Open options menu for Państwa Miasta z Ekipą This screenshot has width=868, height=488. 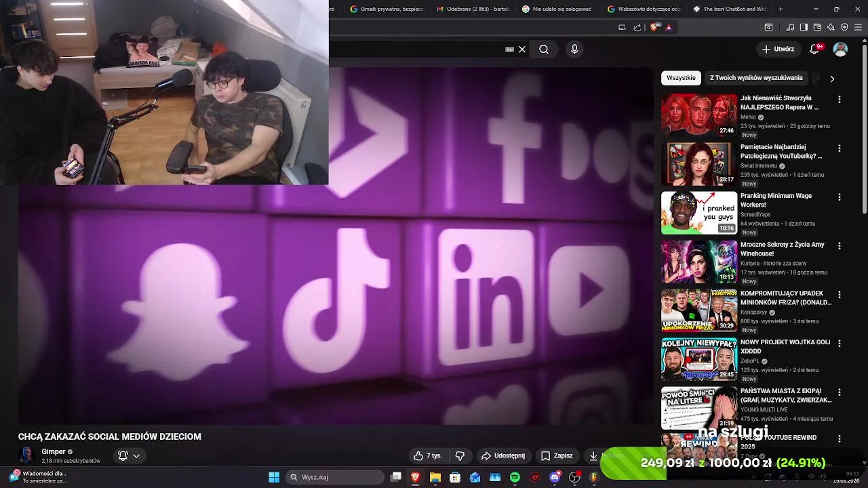click(840, 392)
